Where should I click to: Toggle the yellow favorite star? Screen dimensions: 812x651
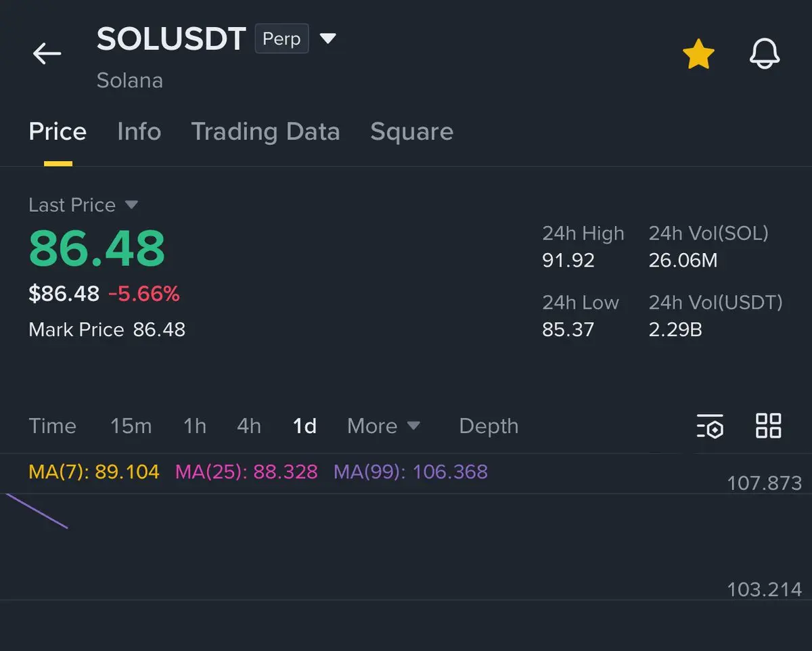tap(698, 54)
